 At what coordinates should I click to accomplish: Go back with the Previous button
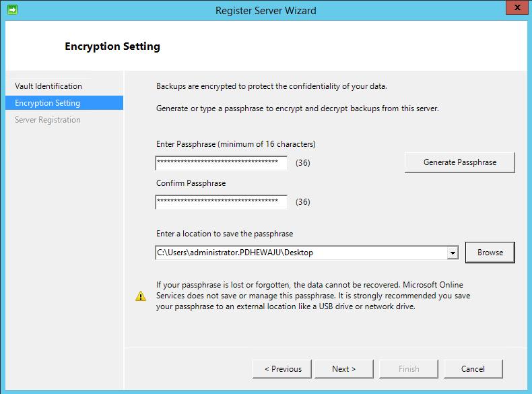coord(282,368)
